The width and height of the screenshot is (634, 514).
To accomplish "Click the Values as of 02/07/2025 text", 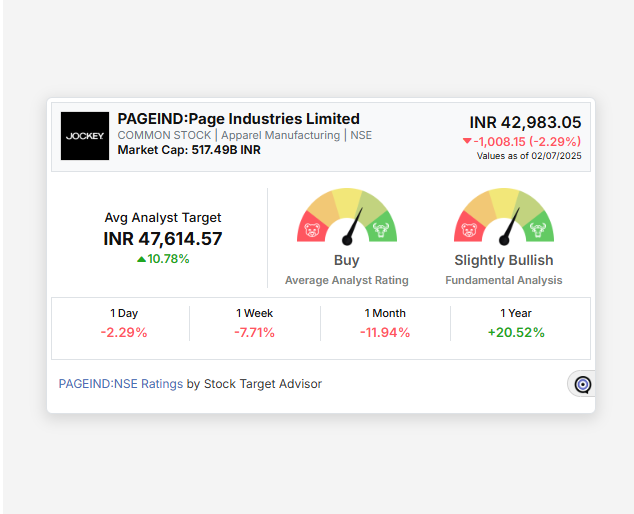I will coord(529,156).
